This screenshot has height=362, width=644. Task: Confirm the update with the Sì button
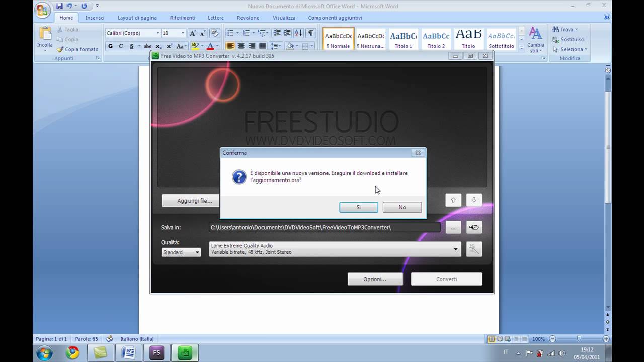[x=359, y=207]
